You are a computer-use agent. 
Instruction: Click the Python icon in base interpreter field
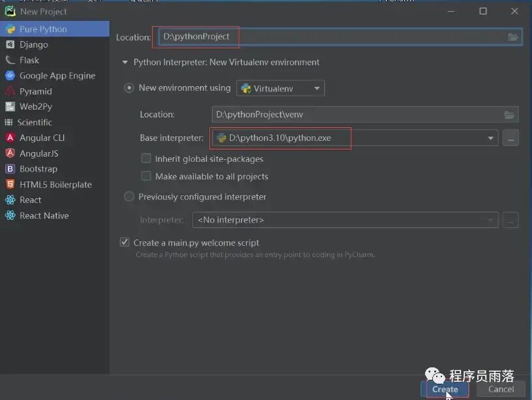222,138
